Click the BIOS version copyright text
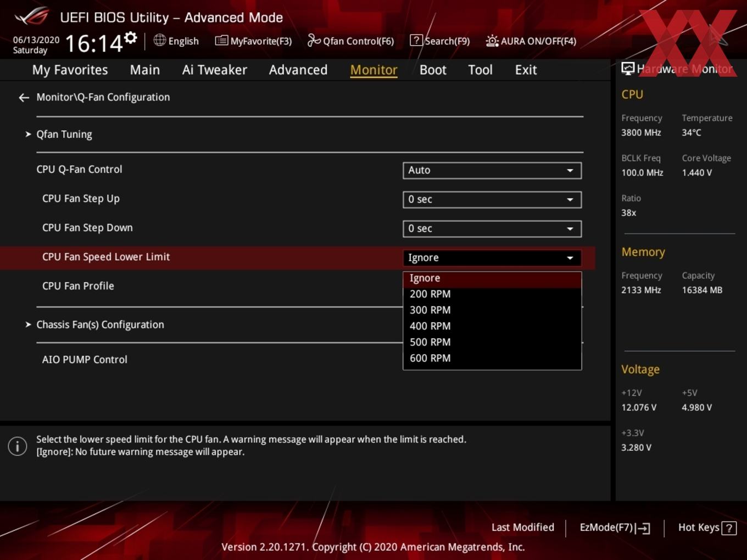This screenshot has width=747, height=560. coord(373,547)
